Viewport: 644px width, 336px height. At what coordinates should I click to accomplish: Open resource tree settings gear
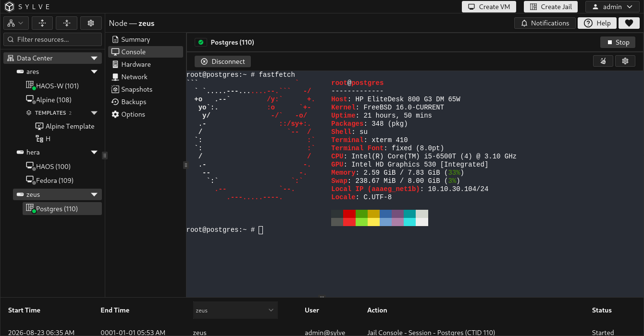click(x=91, y=23)
